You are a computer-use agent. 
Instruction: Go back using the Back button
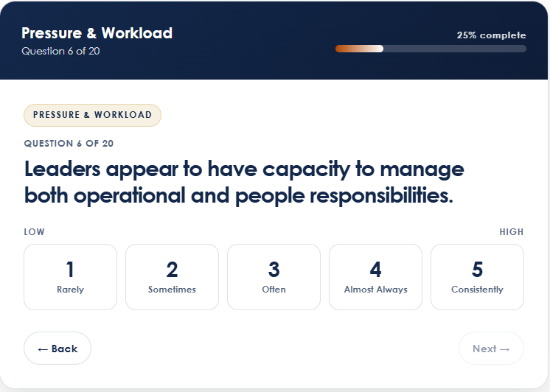click(x=58, y=349)
